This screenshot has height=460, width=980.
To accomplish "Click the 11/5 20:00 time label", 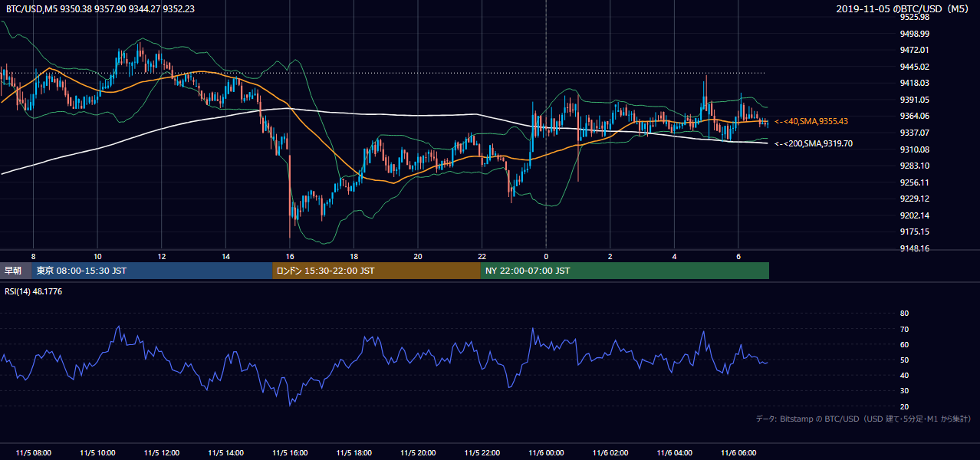I will 418,453.
